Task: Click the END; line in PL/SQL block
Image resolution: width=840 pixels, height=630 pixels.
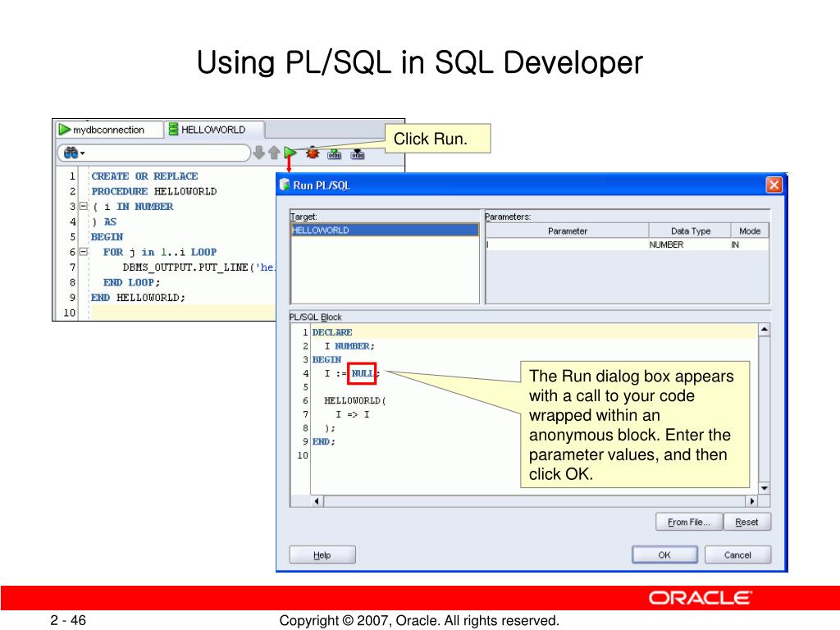Action: point(323,442)
